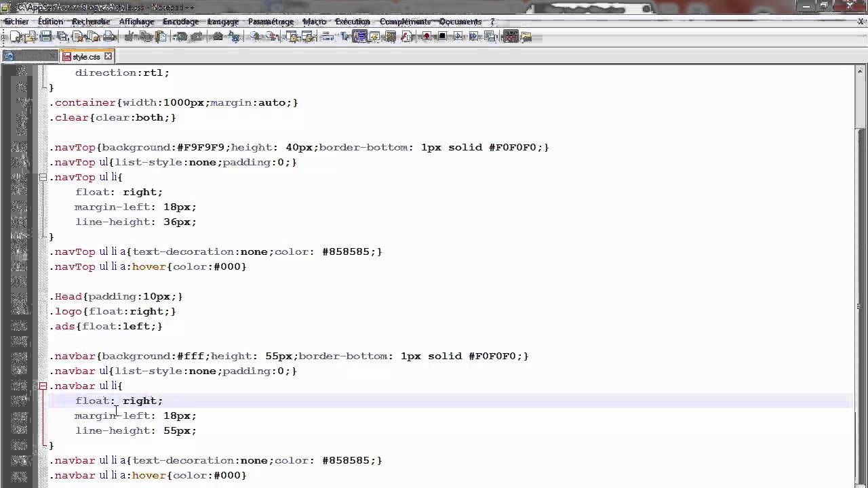This screenshot has height=488, width=868.
Task: Toggle the indent guide icon
Action: [x=360, y=37]
